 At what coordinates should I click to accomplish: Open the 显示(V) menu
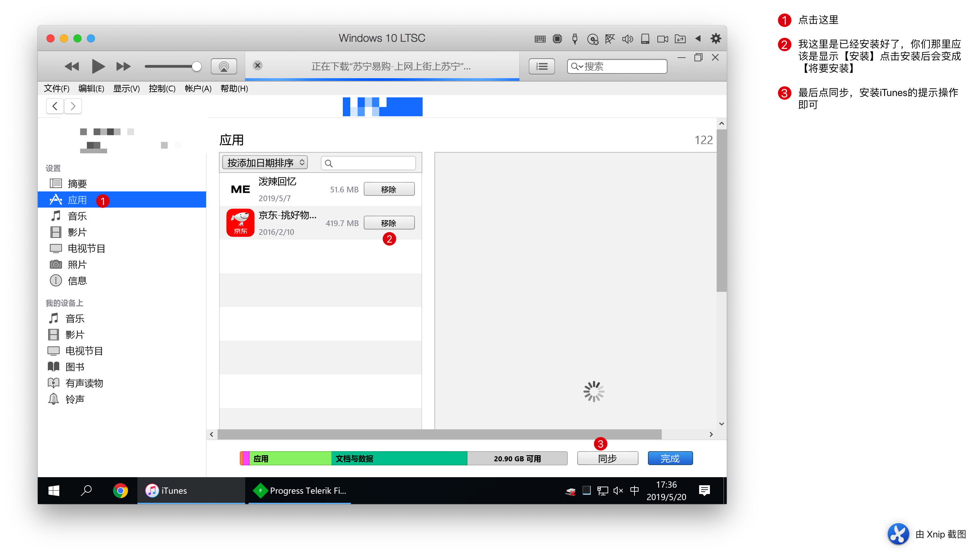pyautogui.click(x=126, y=89)
